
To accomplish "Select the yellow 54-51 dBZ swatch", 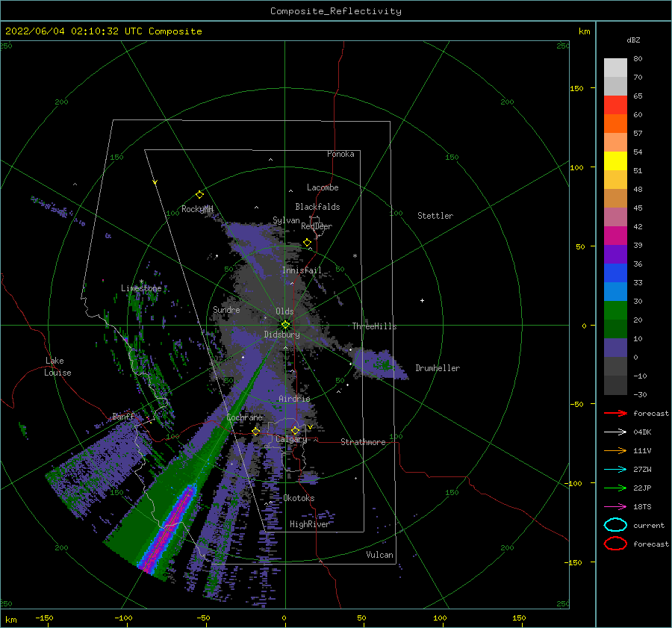I will click(615, 161).
